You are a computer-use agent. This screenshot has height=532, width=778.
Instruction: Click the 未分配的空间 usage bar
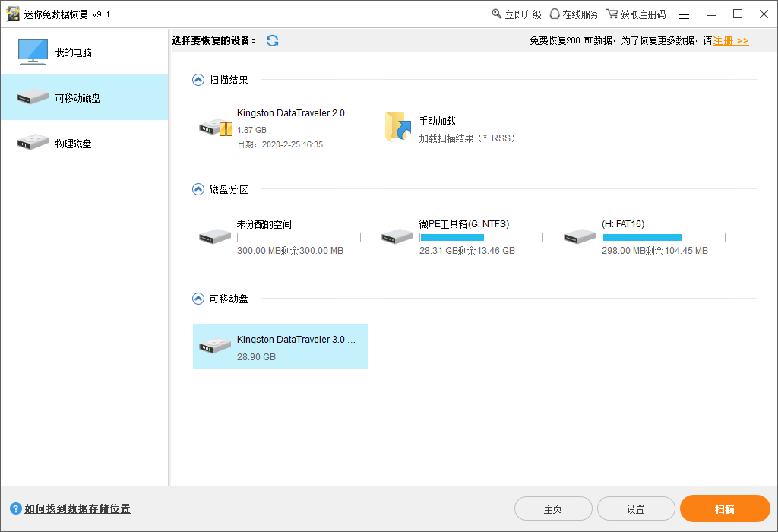(x=299, y=238)
